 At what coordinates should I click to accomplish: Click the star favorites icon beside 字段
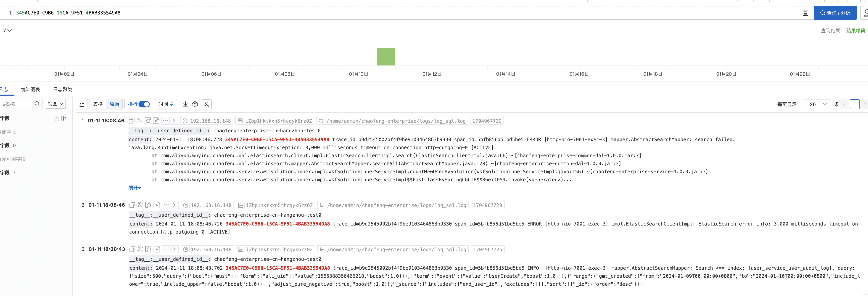[x=57, y=118]
